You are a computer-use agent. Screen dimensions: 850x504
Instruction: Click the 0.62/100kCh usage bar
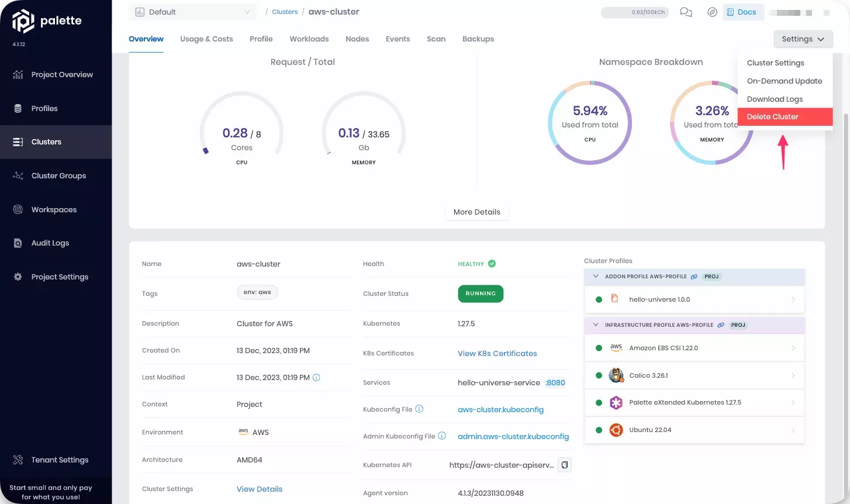tap(635, 12)
